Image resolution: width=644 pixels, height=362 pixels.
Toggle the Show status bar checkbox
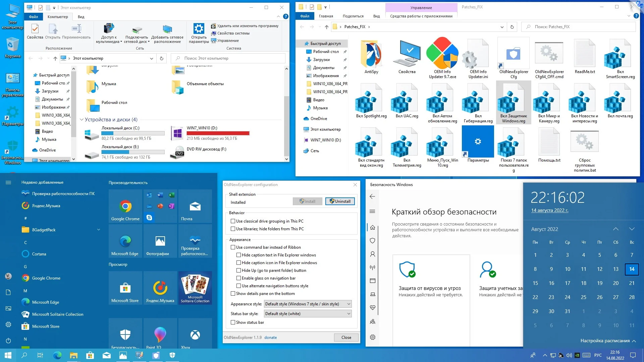coord(233,322)
